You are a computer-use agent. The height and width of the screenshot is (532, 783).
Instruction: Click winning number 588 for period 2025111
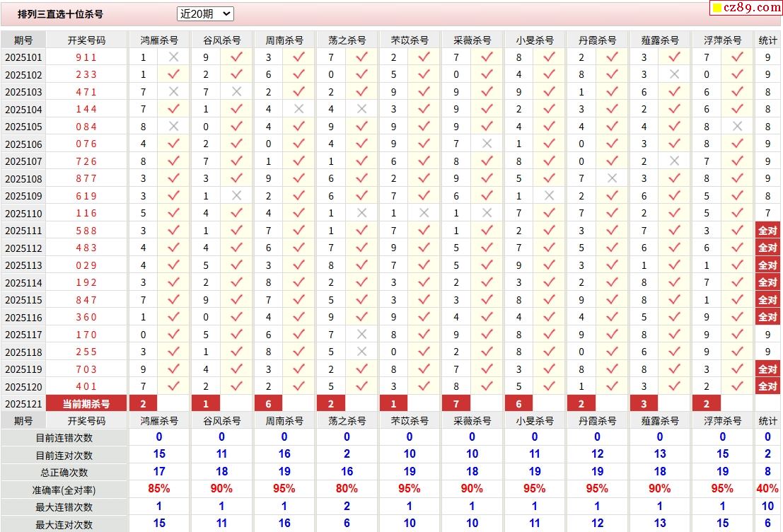tap(86, 231)
